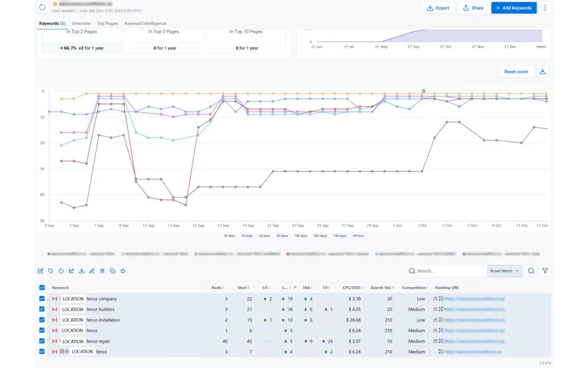Refresh selected keywords from the table toolbar

[x=61, y=271]
